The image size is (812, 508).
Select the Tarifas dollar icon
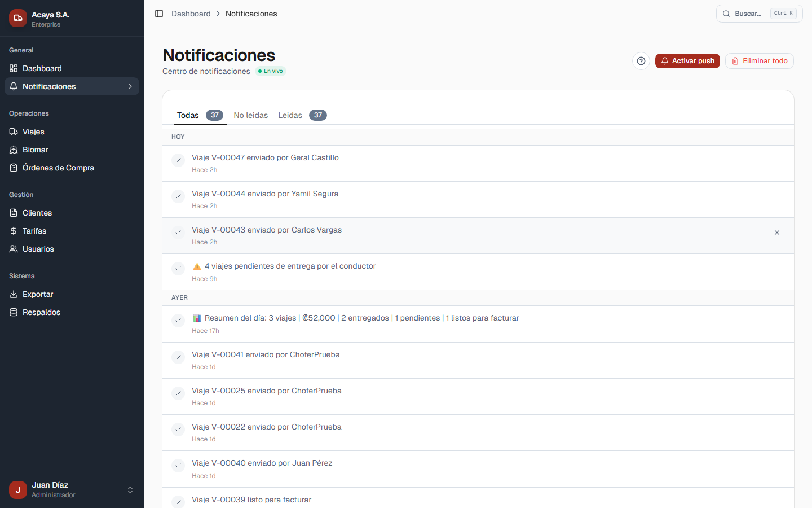(13, 231)
